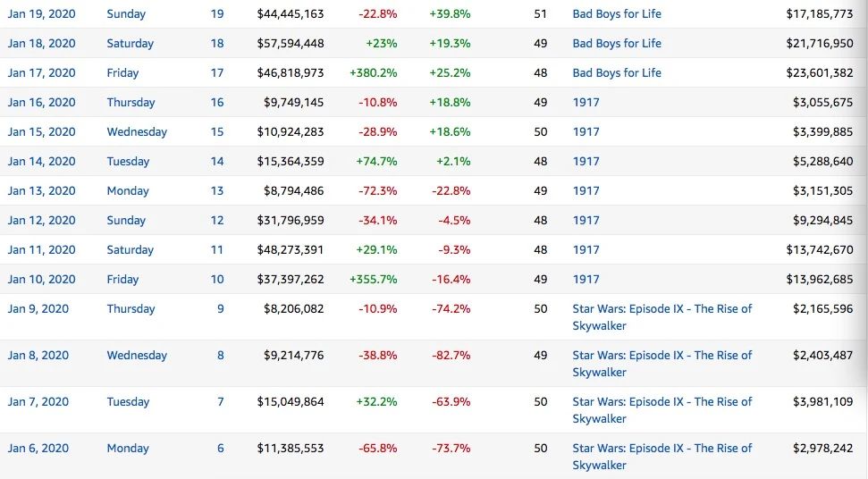
Task: Open Wednesday link in the Jan 15 row
Action: (x=137, y=132)
